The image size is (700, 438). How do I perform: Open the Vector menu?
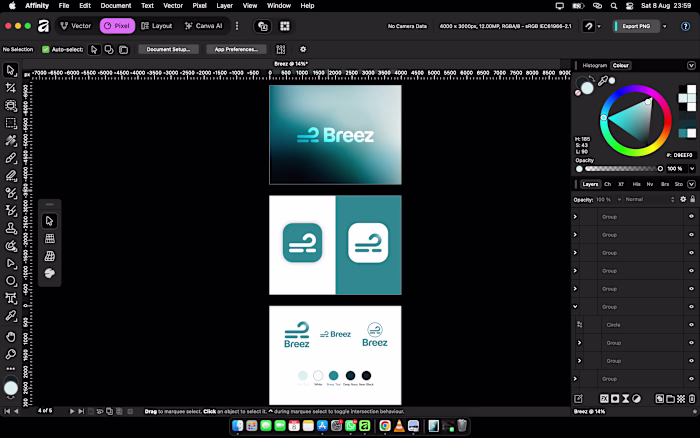(x=173, y=6)
